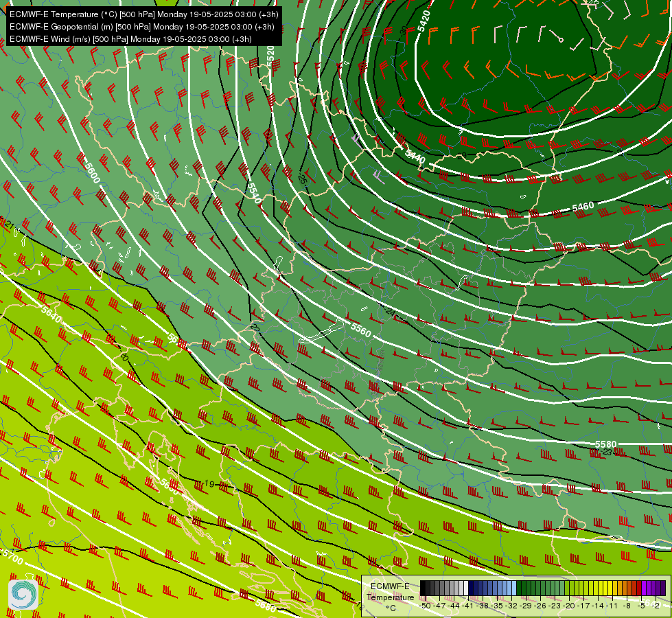Click the -47 legend scale value
The height and width of the screenshot is (618, 672).
(x=440, y=606)
